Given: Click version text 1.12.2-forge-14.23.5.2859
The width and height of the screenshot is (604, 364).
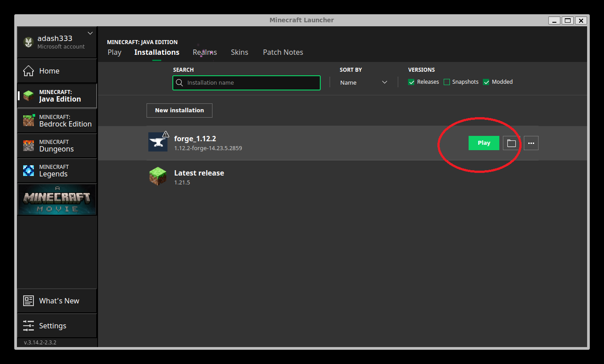Looking at the screenshot, I should pos(208,148).
